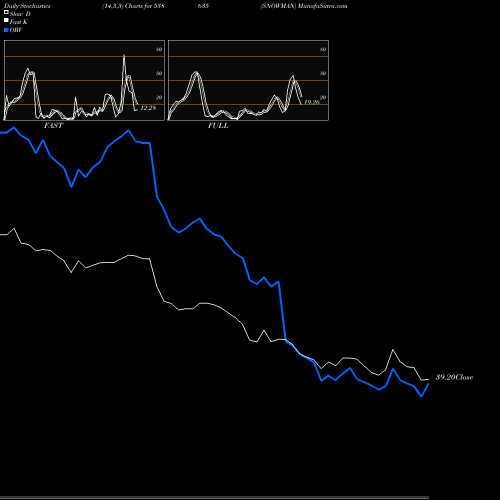
Task: Click the FAST stochastic chart label
Action: [53, 126]
